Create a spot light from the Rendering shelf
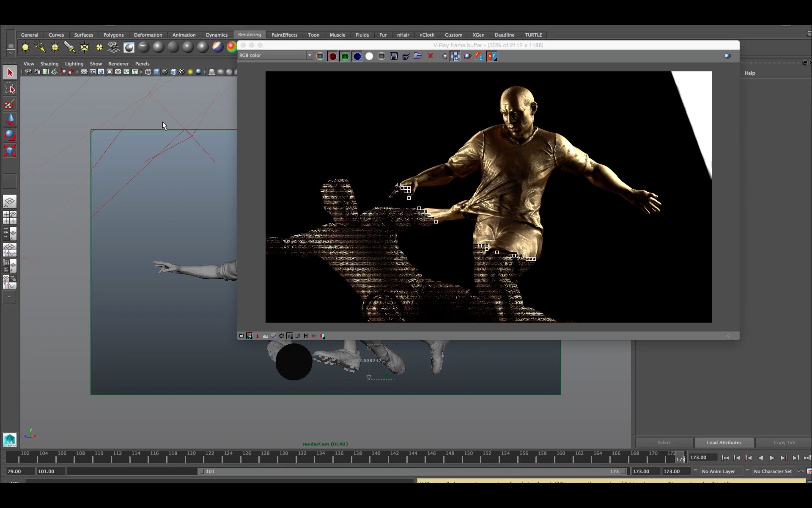The height and width of the screenshot is (508, 812). click(x=69, y=47)
